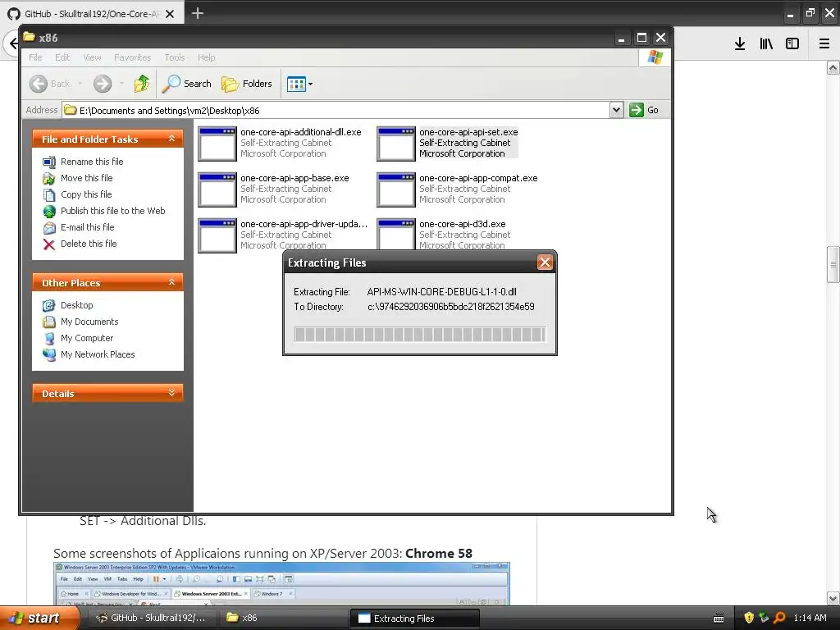Toggle browser sidebar icon
This screenshot has height=630, width=840.
tap(792, 43)
